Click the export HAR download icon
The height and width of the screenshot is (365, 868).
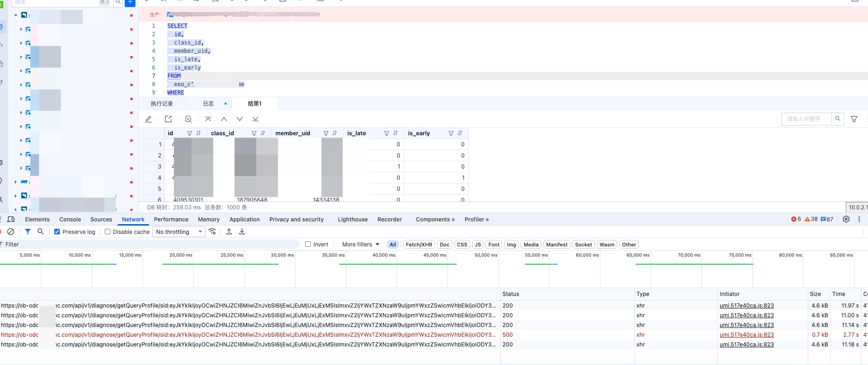click(242, 232)
